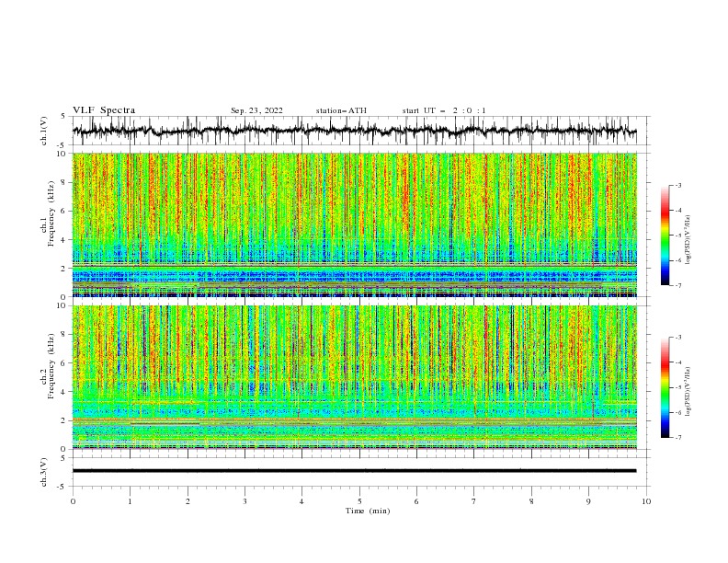Screen dimensions: 728x563
Task: Click the ch.1 colorbar '-3' tick label
Action: point(677,185)
